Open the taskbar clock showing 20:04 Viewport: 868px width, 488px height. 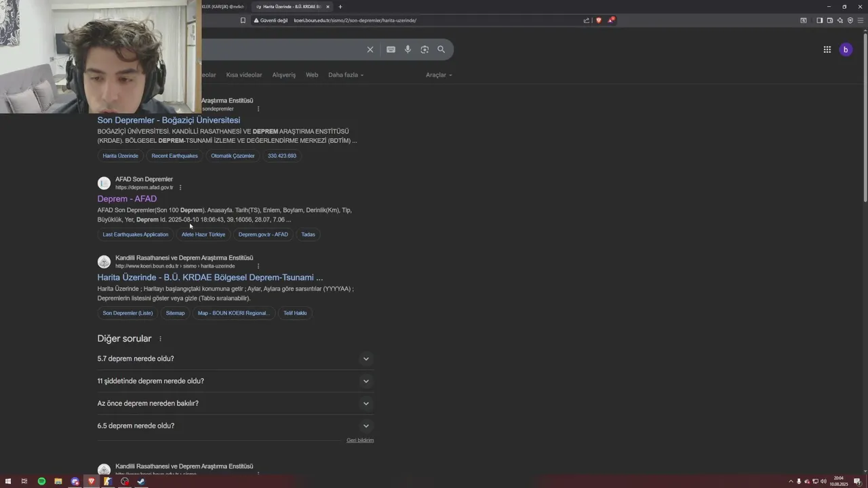[x=840, y=481]
